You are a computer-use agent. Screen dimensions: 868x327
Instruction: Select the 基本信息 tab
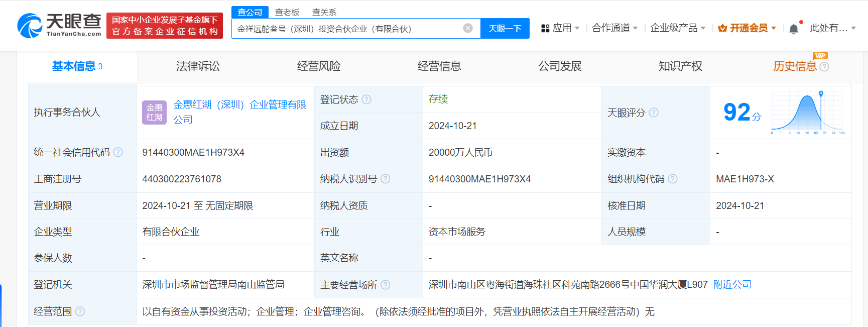point(77,66)
